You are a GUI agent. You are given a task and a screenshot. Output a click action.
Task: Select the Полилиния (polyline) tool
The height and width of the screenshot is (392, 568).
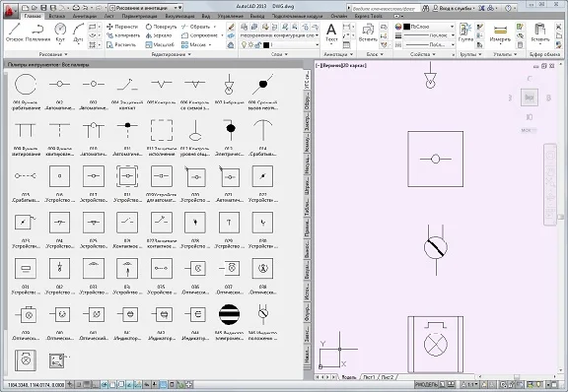click(37, 32)
